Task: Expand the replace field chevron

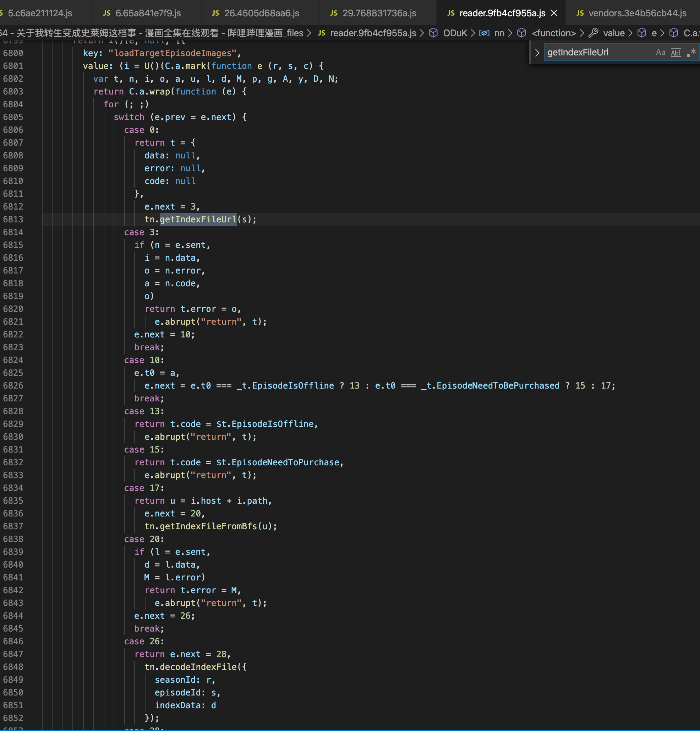Action: click(x=537, y=53)
